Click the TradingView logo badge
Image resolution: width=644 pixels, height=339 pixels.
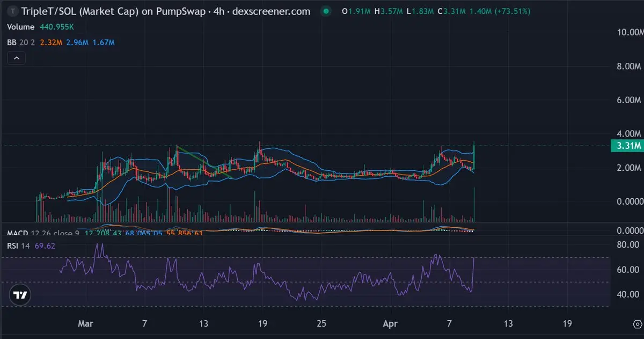point(20,295)
